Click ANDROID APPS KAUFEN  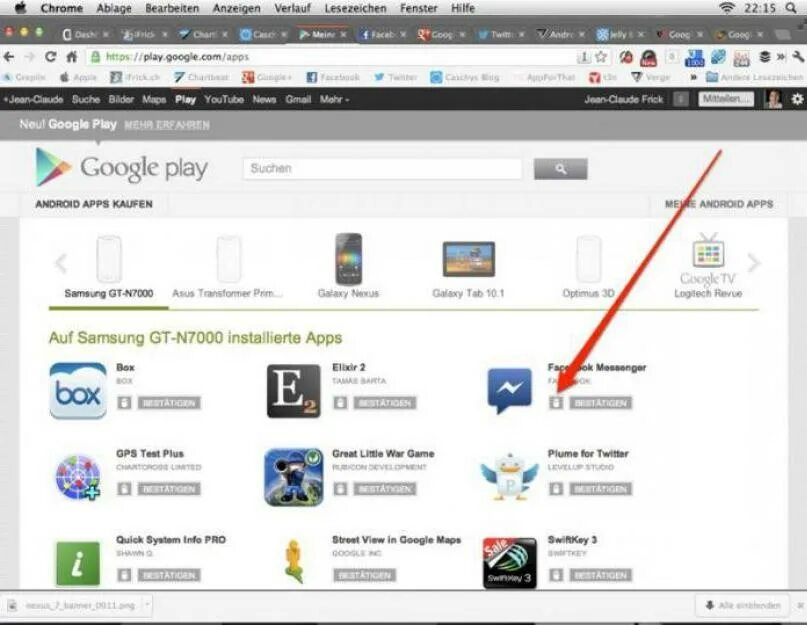click(x=94, y=204)
